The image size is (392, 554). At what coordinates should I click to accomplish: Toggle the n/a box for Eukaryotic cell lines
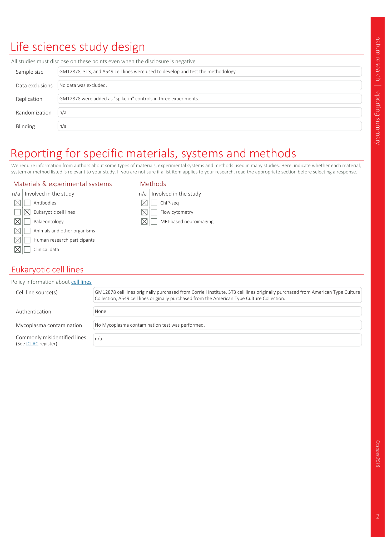18,212
